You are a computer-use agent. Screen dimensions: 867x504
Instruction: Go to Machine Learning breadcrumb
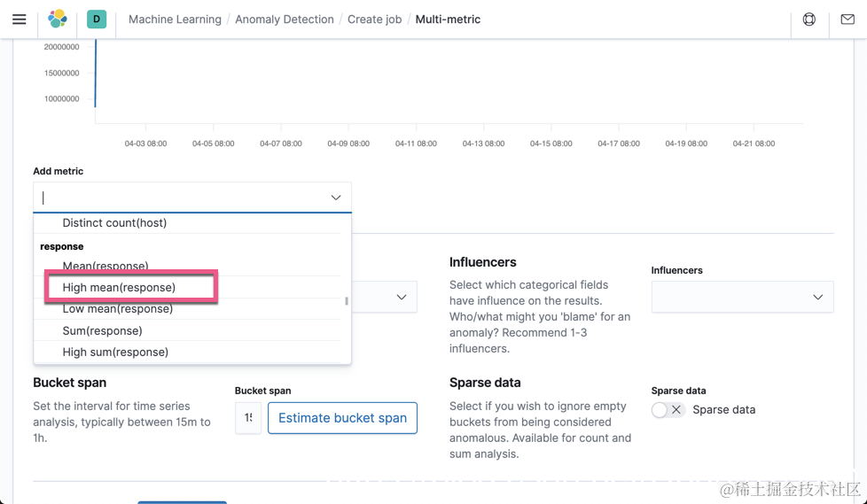point(175,19)
